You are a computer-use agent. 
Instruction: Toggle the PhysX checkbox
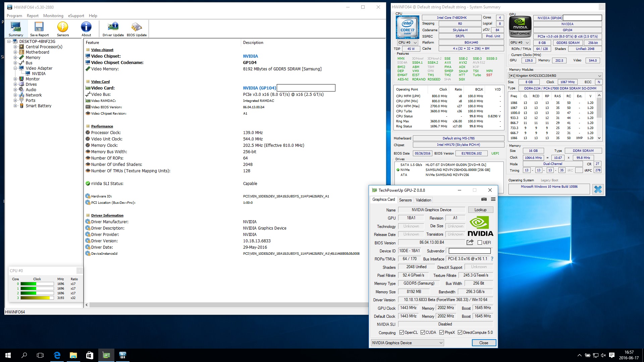[x=442, y=333]
